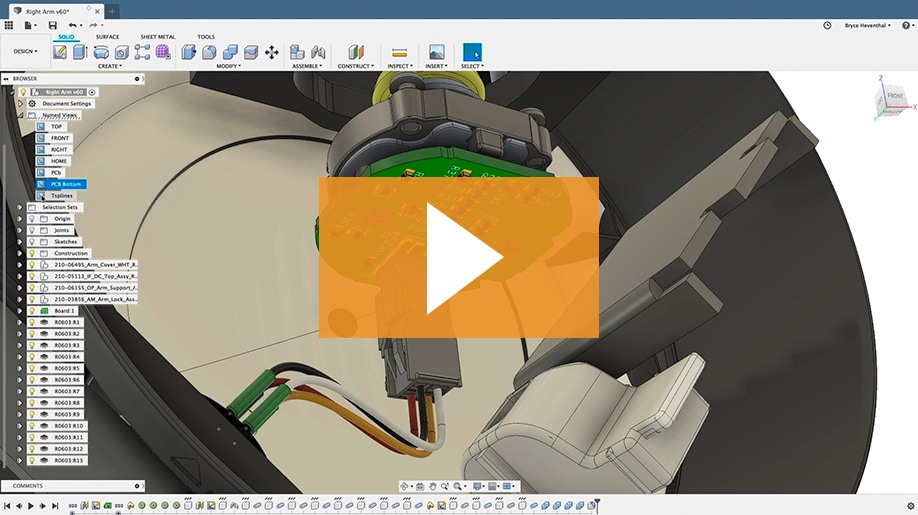Toggle visibility bulb of Origin folder

click(x=32, y=218)
